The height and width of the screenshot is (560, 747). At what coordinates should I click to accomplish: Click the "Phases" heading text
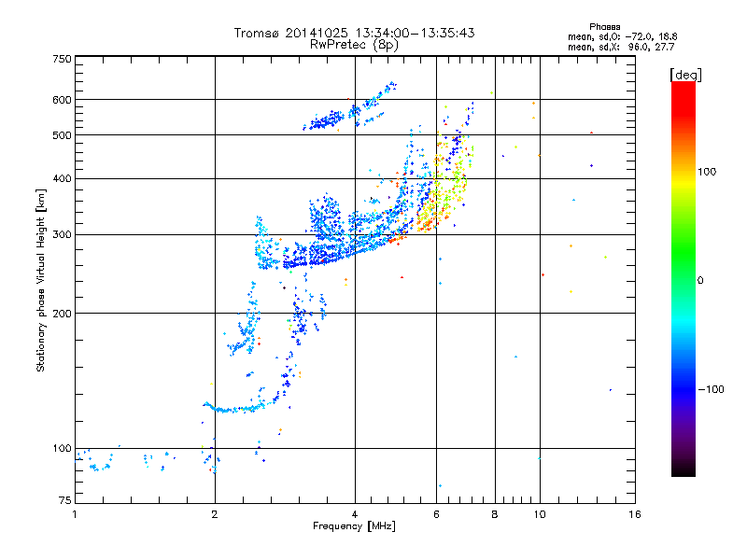(x=604, y=27)
